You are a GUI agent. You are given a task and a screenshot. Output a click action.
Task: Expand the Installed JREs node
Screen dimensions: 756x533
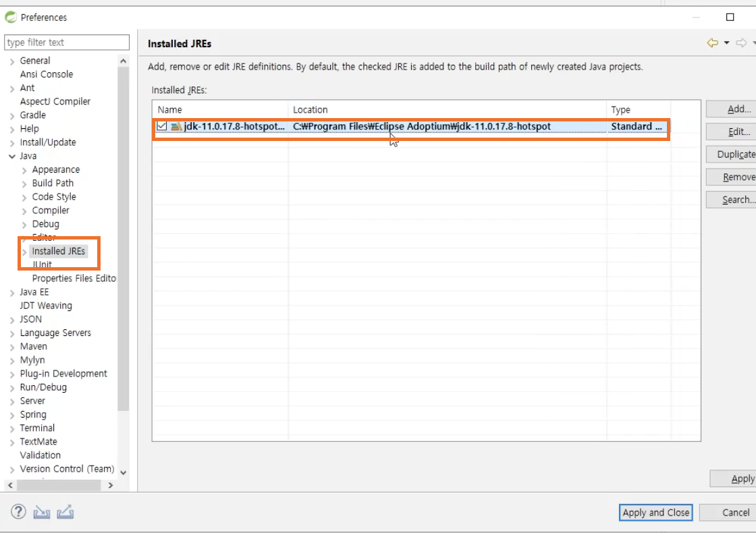coord(24,252)
